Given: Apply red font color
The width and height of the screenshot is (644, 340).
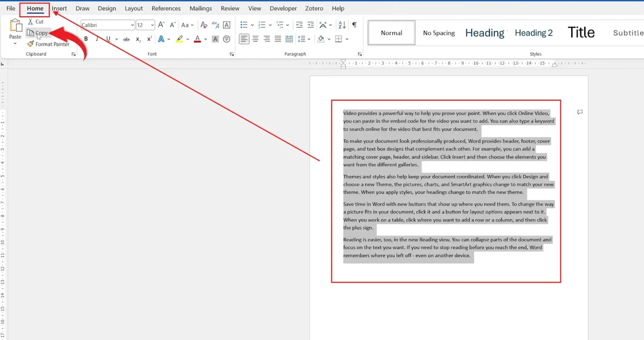Looking at the screenshot, I should [x=197, y=39].
